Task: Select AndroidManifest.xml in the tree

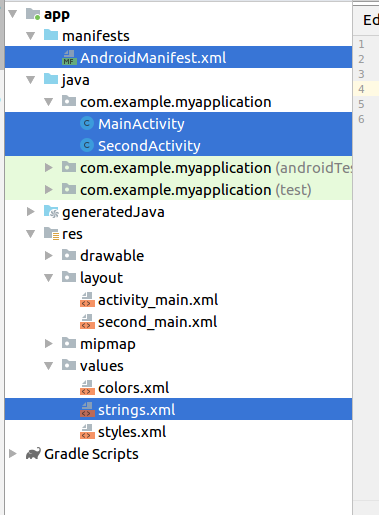Action: (153, 58)
